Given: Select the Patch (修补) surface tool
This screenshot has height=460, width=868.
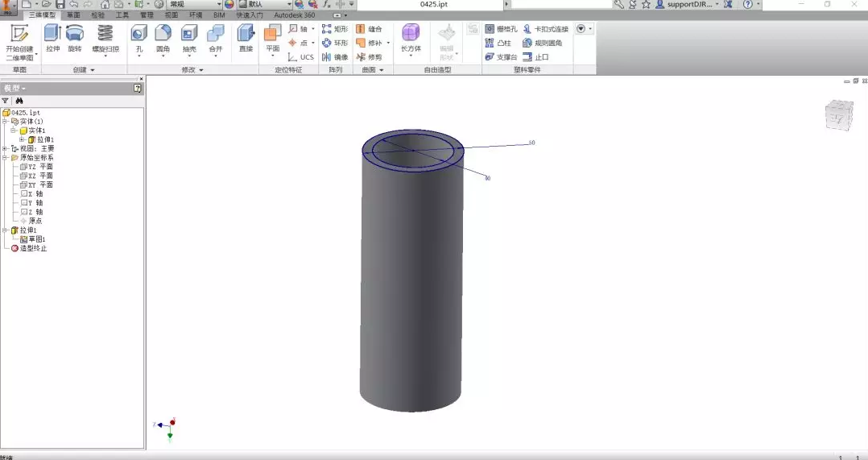Looking at the screenshot, I should (372, 43).
